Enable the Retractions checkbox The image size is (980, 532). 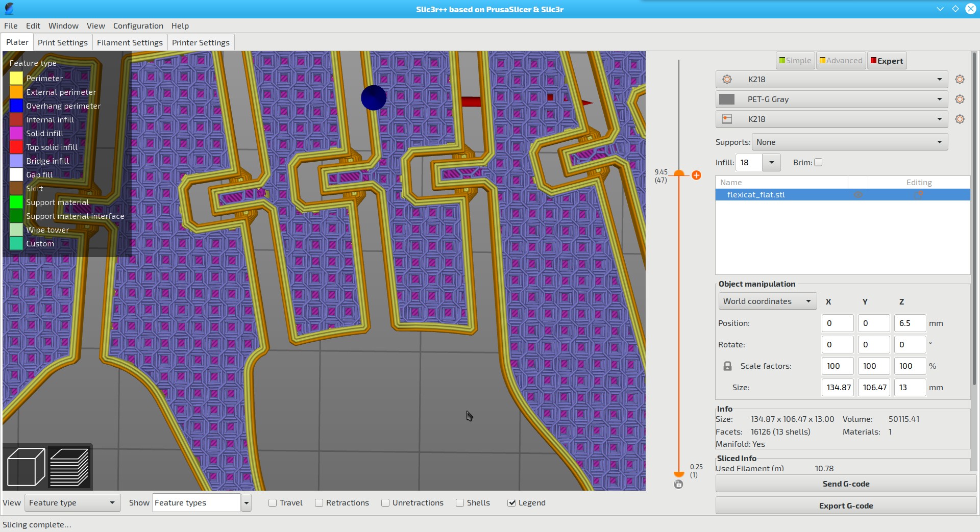pos(319,503)
